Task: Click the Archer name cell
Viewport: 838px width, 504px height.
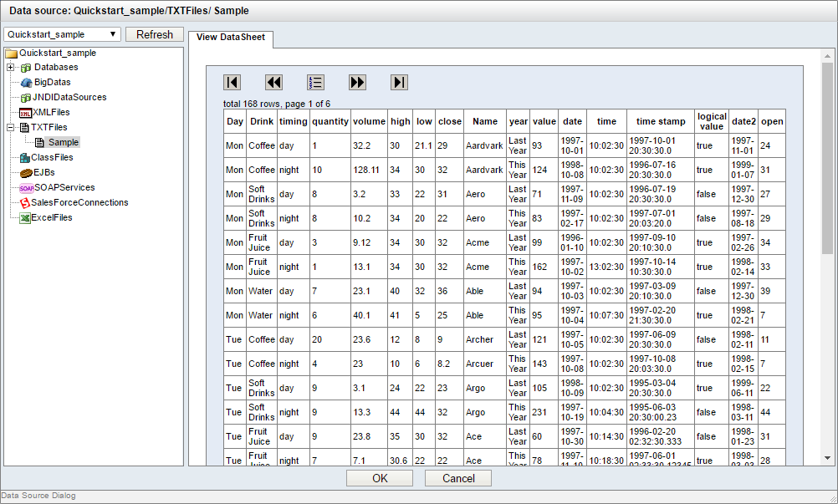Action: point(485,339)
